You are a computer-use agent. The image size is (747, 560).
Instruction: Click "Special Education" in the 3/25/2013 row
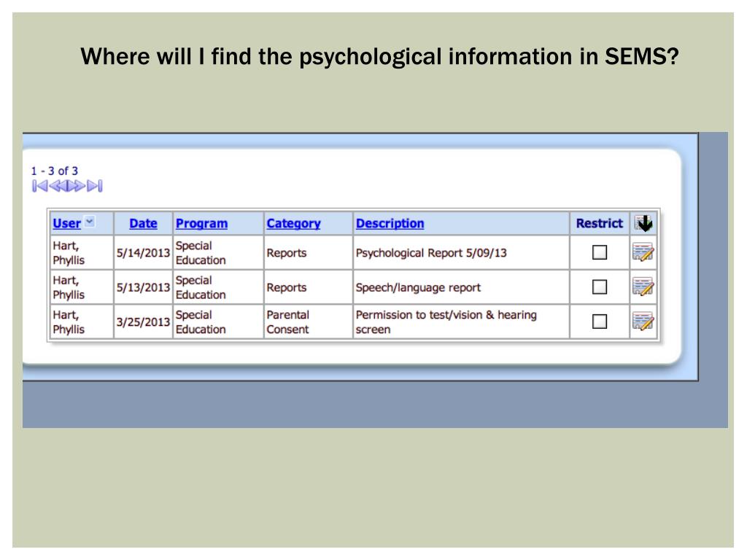[x=201, y=322]
